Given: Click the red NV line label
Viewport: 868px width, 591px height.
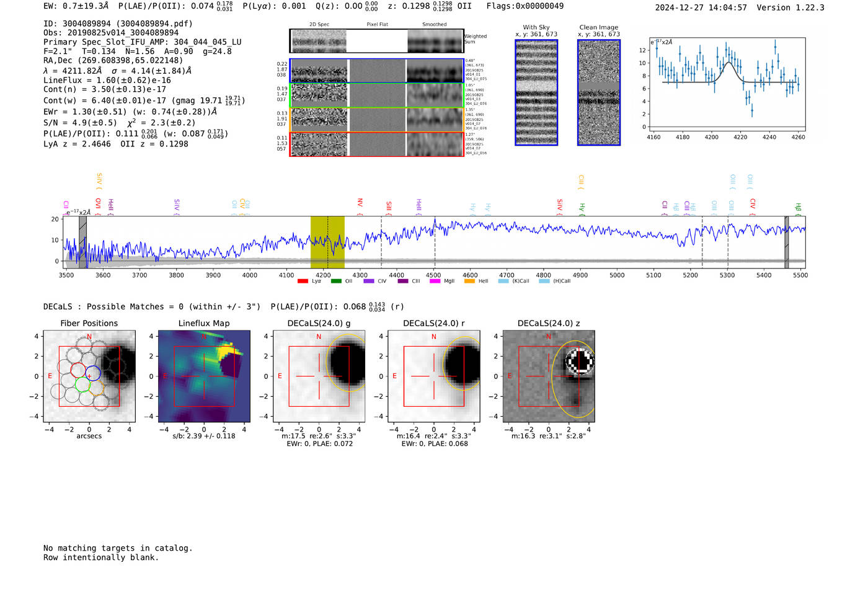Looking at the screenshot, I should coord(360,203).
